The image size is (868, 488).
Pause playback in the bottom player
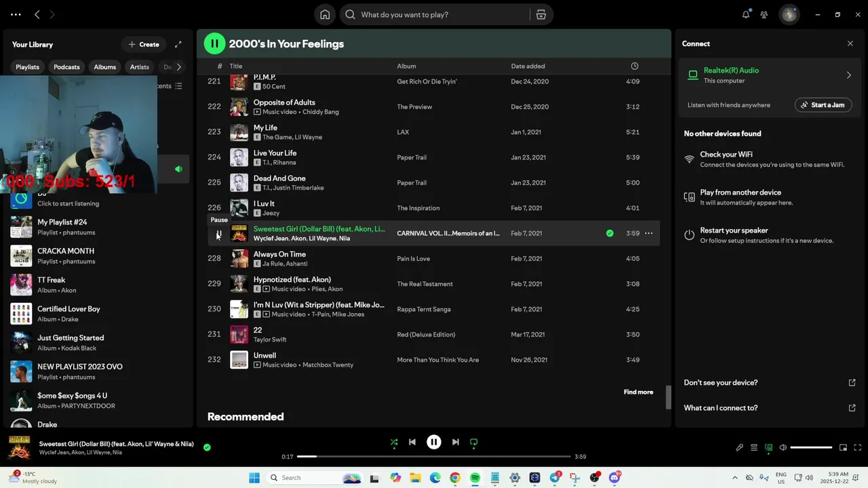[434, 442]
